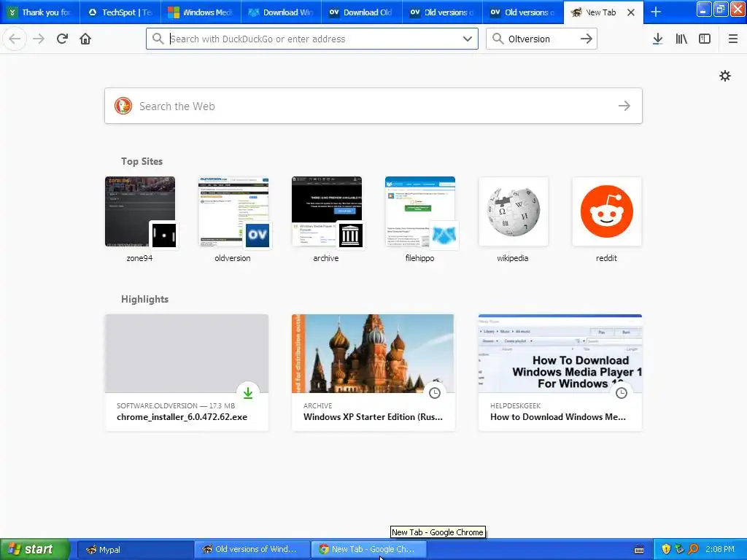Click the history clock on HelpDeskGeek card
Image resolution: width=747 pixels, height=560 pixels.
622,393
